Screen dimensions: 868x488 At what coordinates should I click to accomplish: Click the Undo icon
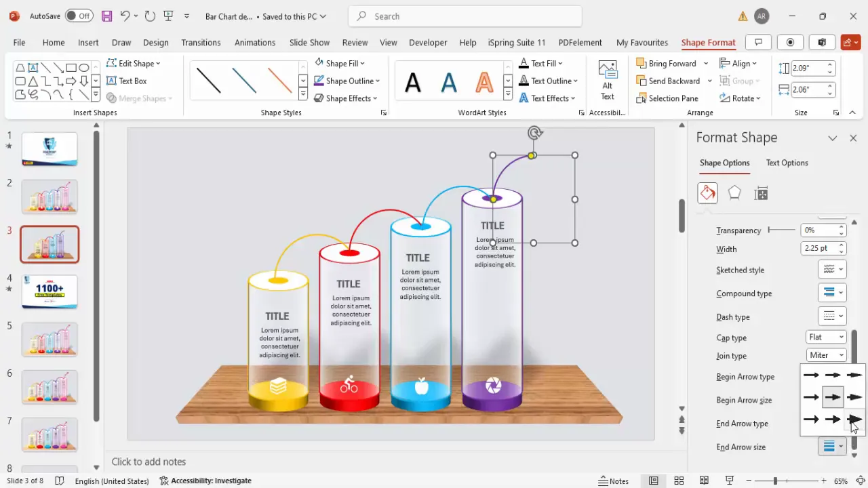coord(125,16)
